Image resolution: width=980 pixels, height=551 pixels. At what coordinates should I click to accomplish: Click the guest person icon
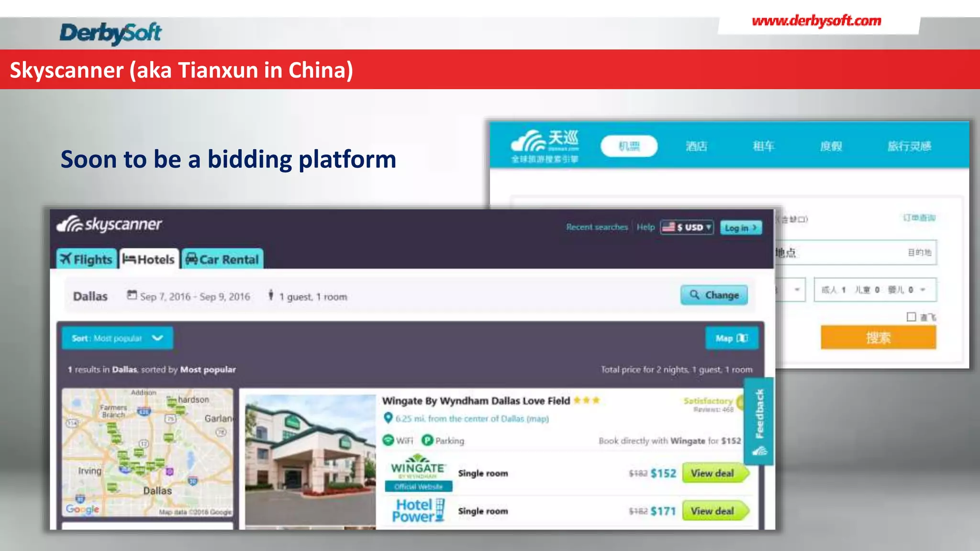pos(271,295)
